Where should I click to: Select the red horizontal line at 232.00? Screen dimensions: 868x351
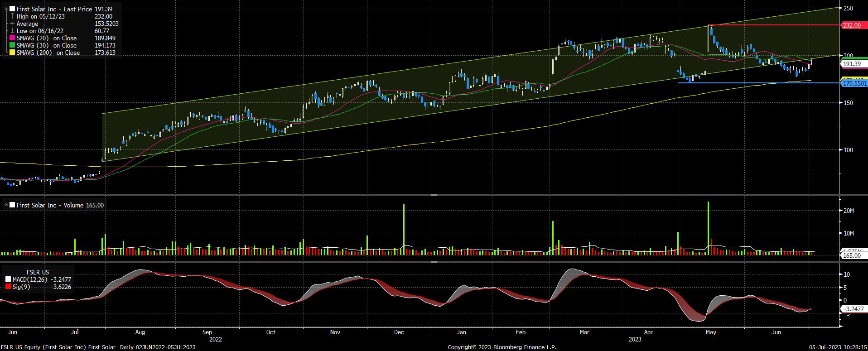click(x=774, y=25)
